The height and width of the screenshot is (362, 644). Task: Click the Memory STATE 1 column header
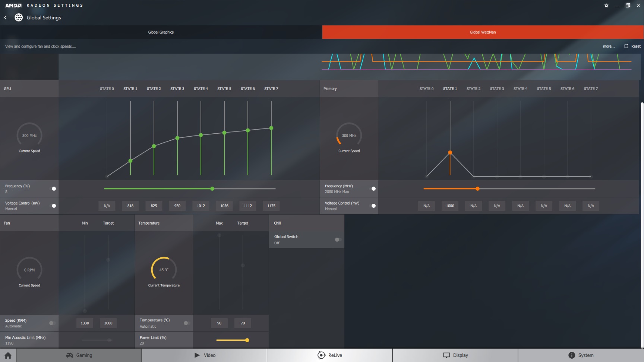(450, 89)
